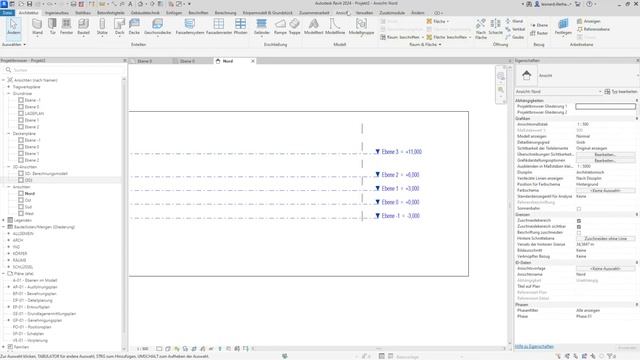Open the Auswählen dropdown below Ändern
640x360 pixels.
pos(14,44)
